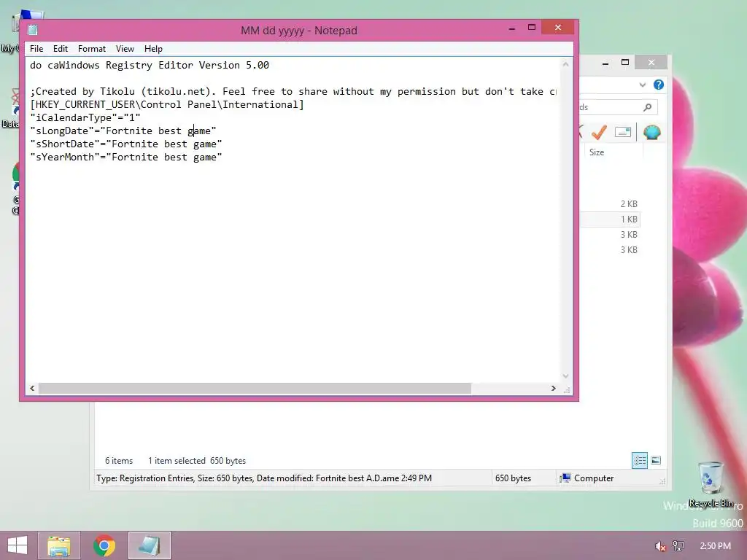The width and height of the screenshot is (747, 560).
Task: Click the Explorer ribbon expand chevron
Action: [642, 85]
